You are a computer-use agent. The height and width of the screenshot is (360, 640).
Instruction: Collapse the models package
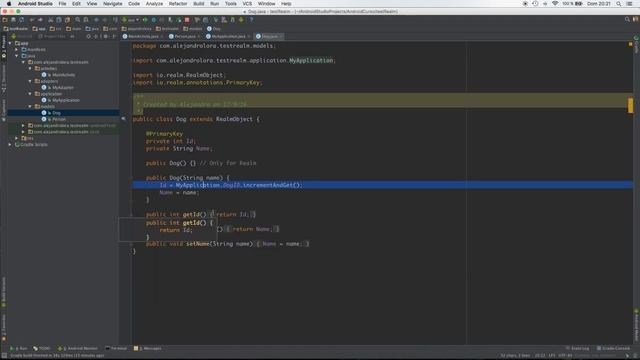pyautogui.click(x=30, y=106)
